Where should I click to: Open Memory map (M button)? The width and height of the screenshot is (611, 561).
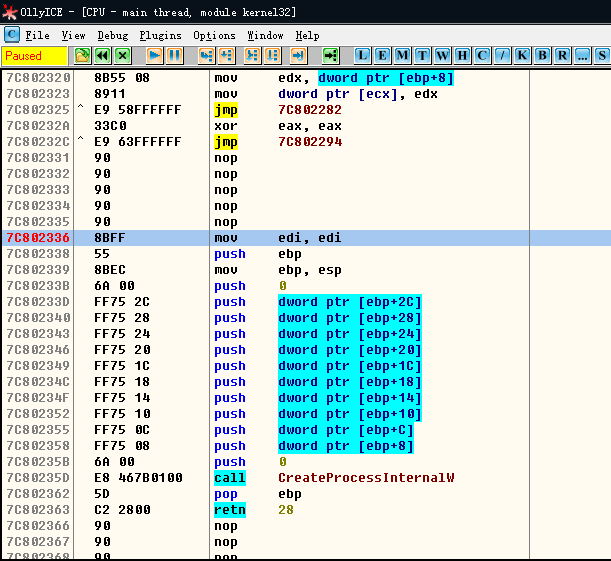[403, 55]
